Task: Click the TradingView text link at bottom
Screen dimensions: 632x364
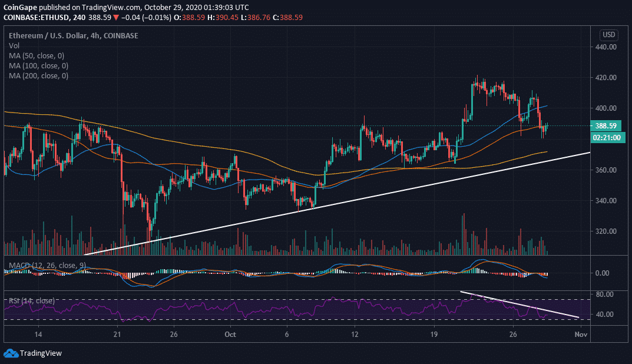Action: (x=40, y=353)
